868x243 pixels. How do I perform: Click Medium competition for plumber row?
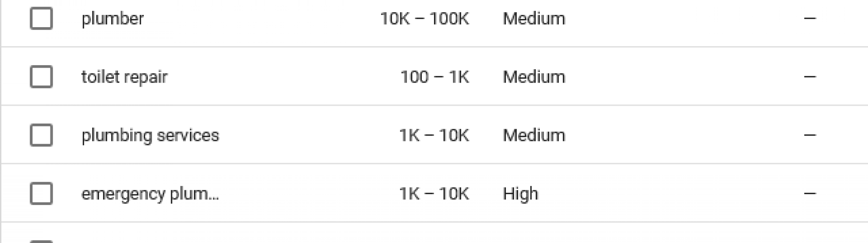(534, 19)
